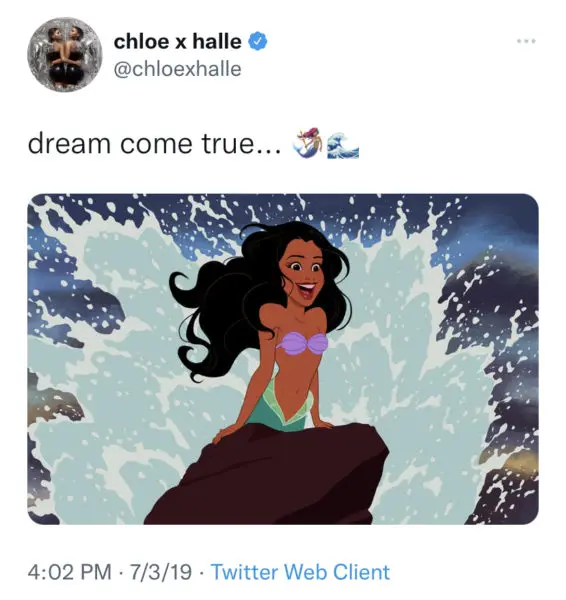Click the ocean wave emoji
This screenshot has width=566, height=600.
(x=343, y=145)
